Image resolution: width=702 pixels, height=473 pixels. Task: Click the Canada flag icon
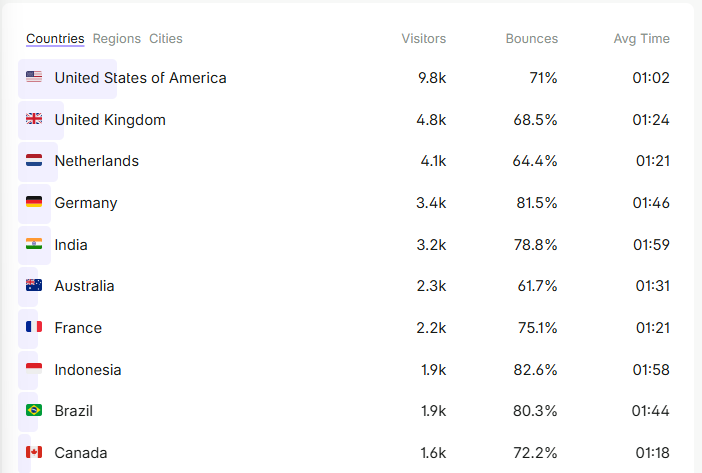pos(34,452)
